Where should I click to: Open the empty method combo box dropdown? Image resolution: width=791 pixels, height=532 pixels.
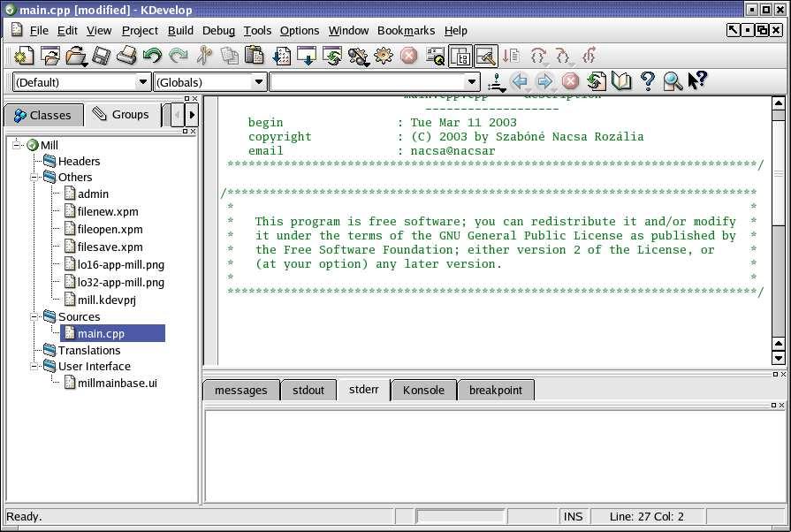click(x=472, y=81)
